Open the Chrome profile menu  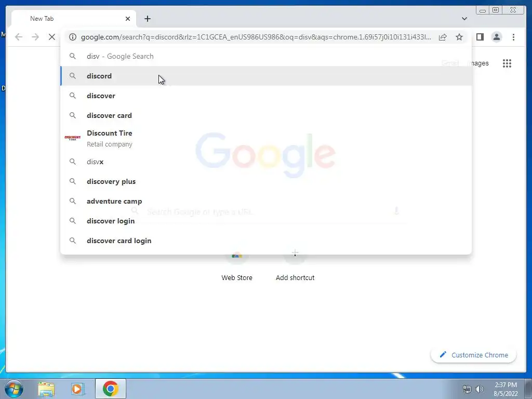point(496,37)
